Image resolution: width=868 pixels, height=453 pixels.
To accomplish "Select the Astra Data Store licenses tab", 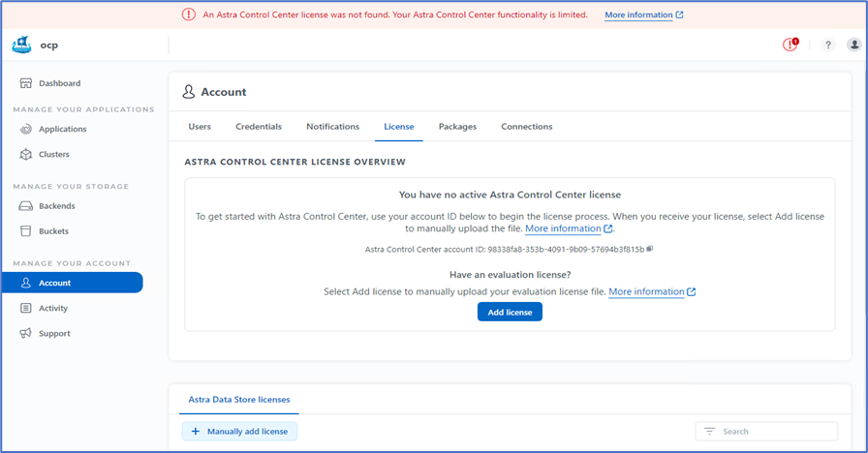I will coord(238,399).
